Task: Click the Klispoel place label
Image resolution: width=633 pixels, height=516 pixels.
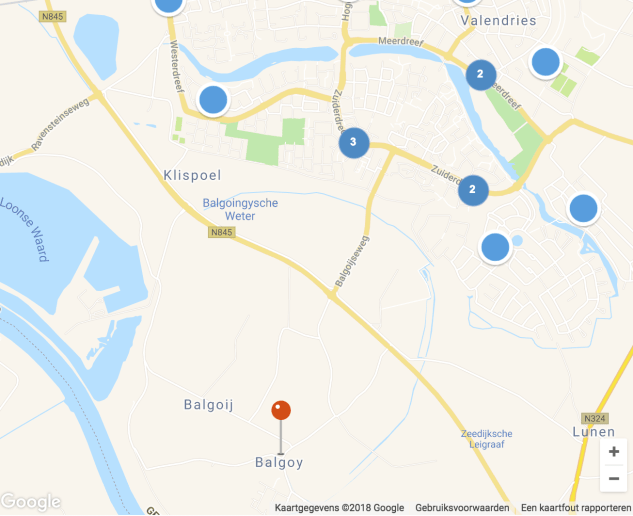Action: tap(192, 175)
